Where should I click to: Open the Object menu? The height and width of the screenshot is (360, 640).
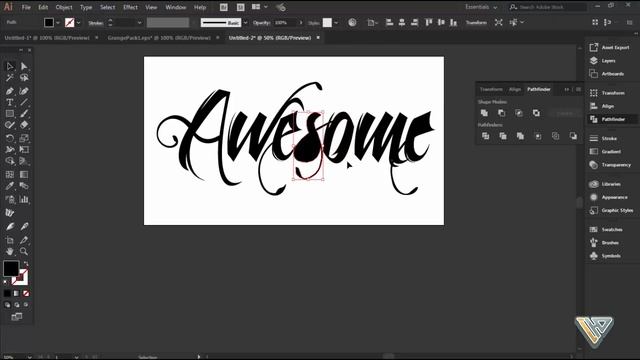(64, 7)
